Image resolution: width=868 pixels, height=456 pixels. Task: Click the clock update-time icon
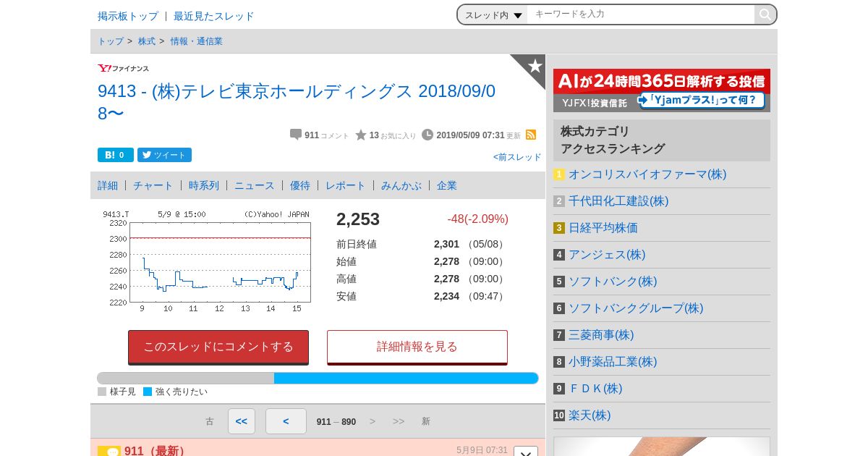coord(427,135)
